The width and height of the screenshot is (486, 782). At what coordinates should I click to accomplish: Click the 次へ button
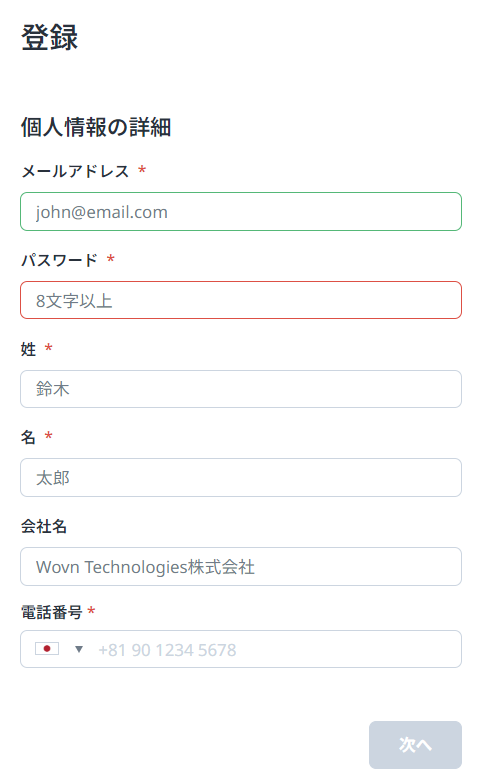coord(415,745)
